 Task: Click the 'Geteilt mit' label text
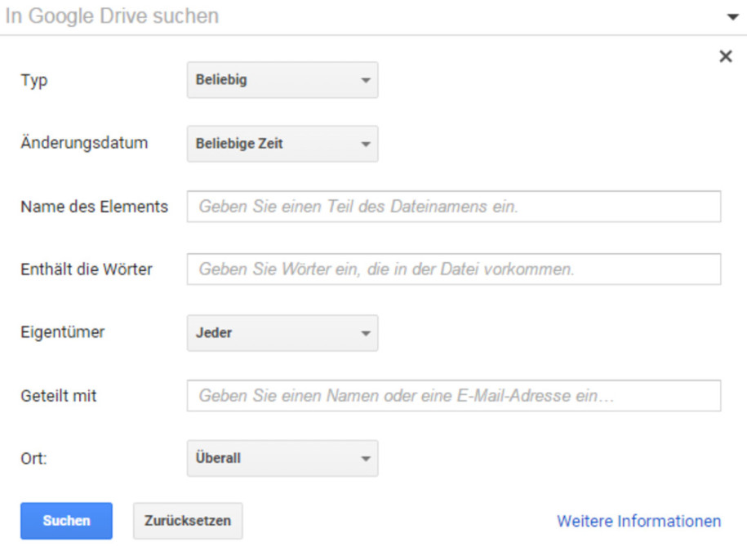coord(59,396)
